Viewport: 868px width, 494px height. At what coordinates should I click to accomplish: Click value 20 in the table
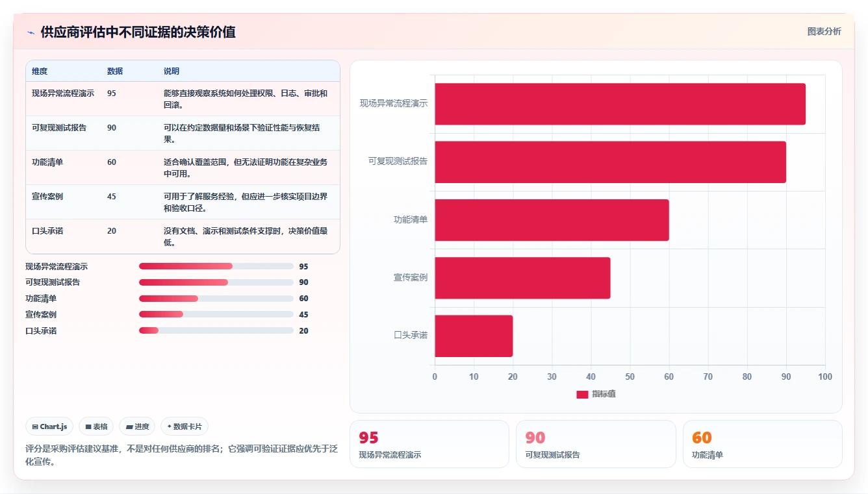point(112,231)
